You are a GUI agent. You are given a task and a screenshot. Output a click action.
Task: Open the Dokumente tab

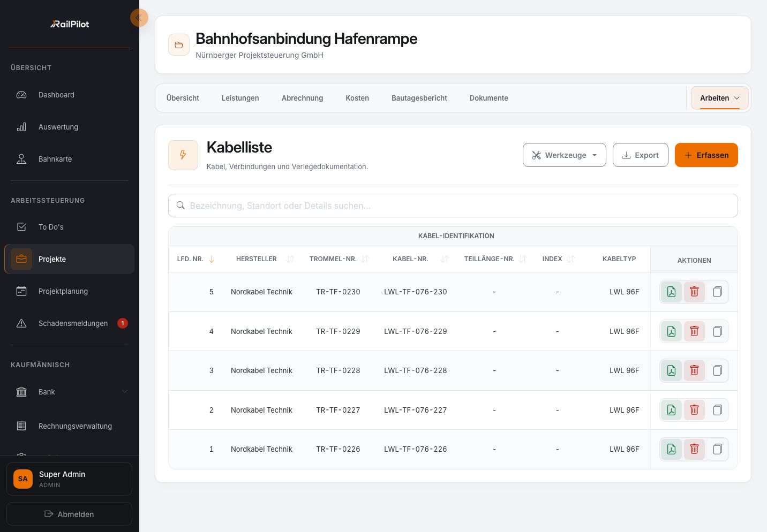pos(489,98)
